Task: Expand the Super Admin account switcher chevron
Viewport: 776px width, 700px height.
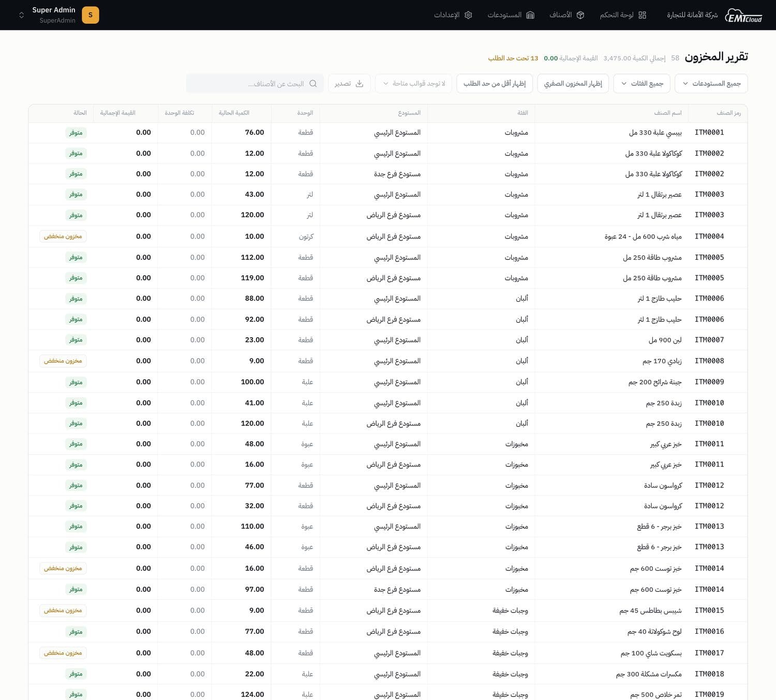Action: [21, 15]
